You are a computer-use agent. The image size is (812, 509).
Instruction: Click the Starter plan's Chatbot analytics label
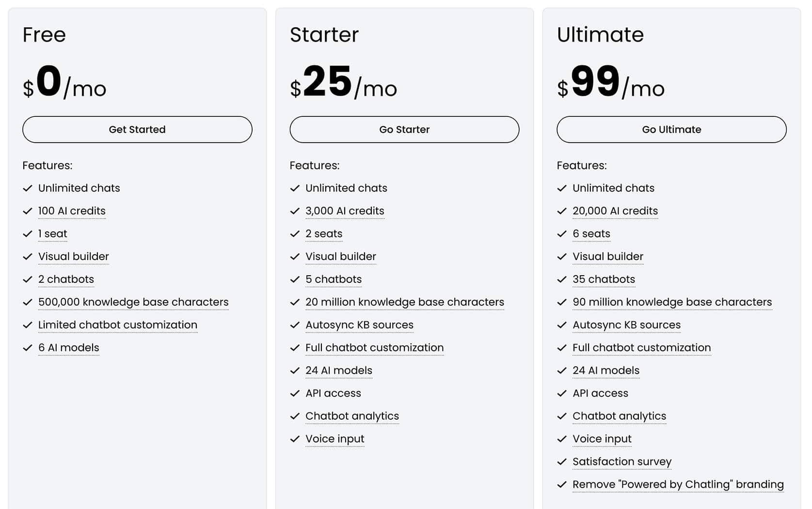[x=352, y=416]
